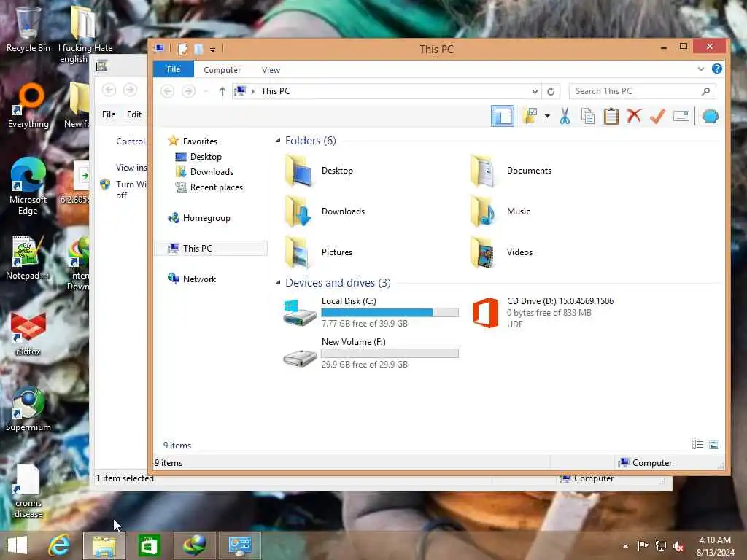Open the View ribbon tab
The image size is (747, 560).
(271, 70)
